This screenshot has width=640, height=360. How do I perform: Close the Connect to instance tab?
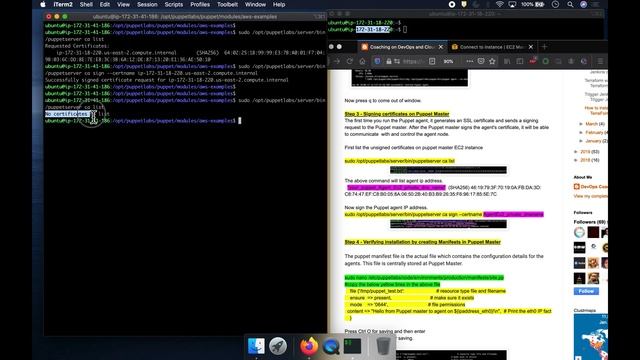[x=531, y=47]
